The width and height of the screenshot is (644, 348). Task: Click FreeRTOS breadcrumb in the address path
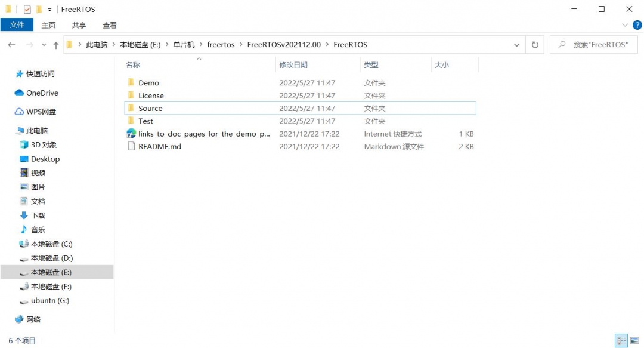(351, 45)
